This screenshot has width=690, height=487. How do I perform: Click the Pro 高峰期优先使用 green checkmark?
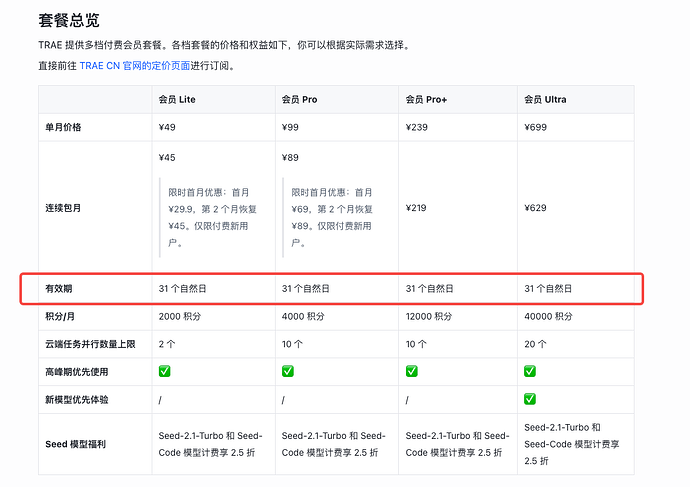coord(288,371)
